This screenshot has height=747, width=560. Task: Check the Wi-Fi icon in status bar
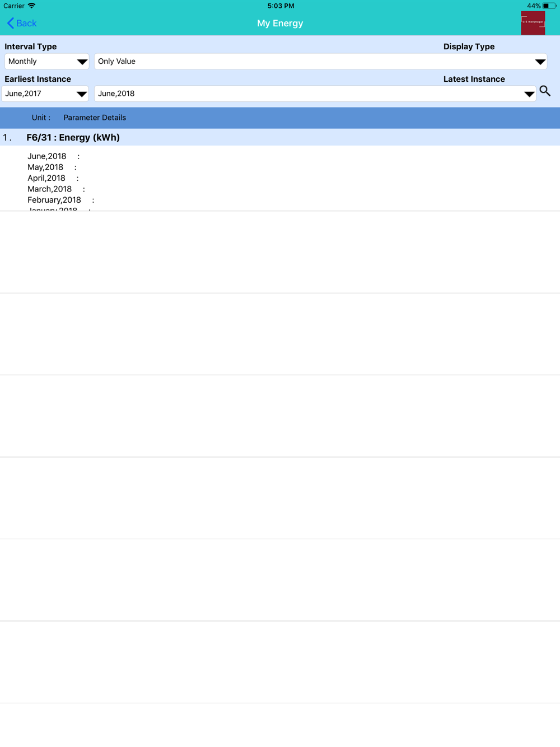click(x=32, y=6)
